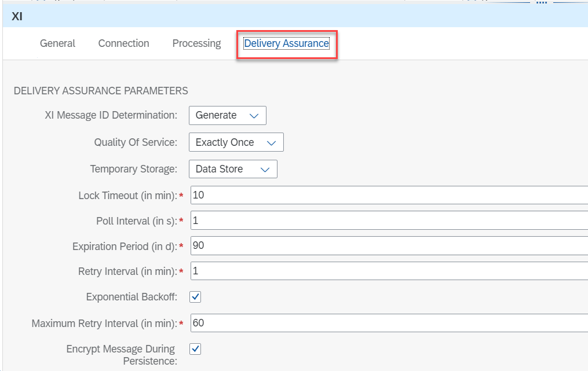588x371 pixels.
Task: Click the Maximum Retry Interval field
Action: pyautogui.click(x=388, y=322)
